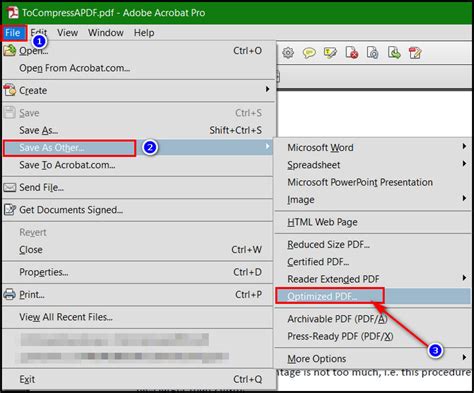Select the highlight text tool icon
Screen dimensions: 474x393
[330, 53]
